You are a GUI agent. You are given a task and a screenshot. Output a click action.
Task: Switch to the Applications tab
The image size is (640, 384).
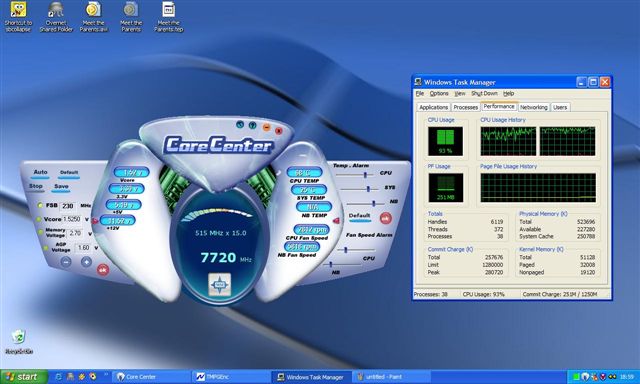tap(433, 107)
